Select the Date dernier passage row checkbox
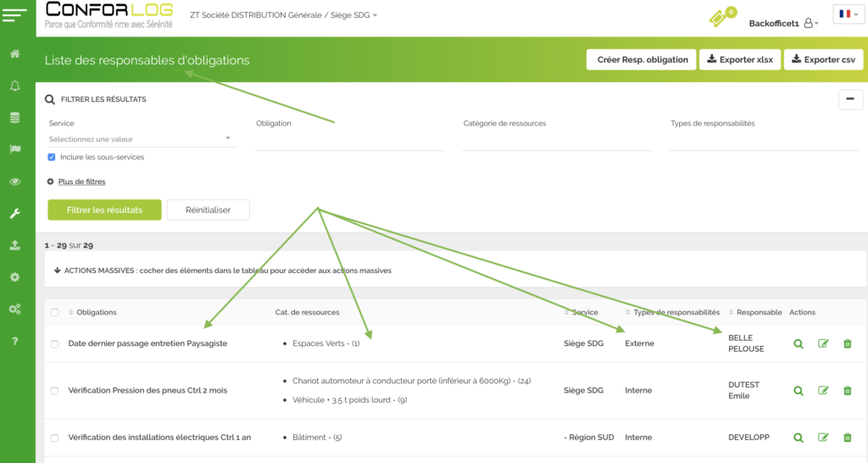This screenshot has height=463, width=868. [x=54, y=343]
